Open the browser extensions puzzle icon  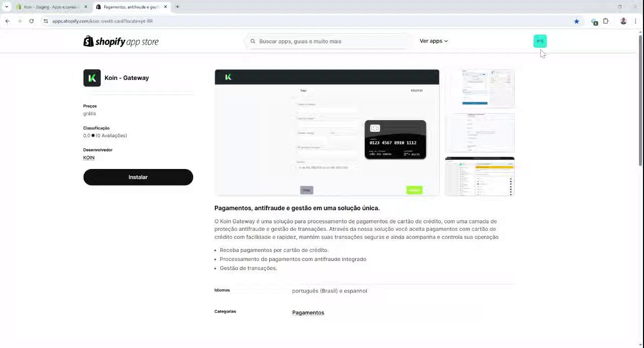pyautogui.click(x=606, y=21)
